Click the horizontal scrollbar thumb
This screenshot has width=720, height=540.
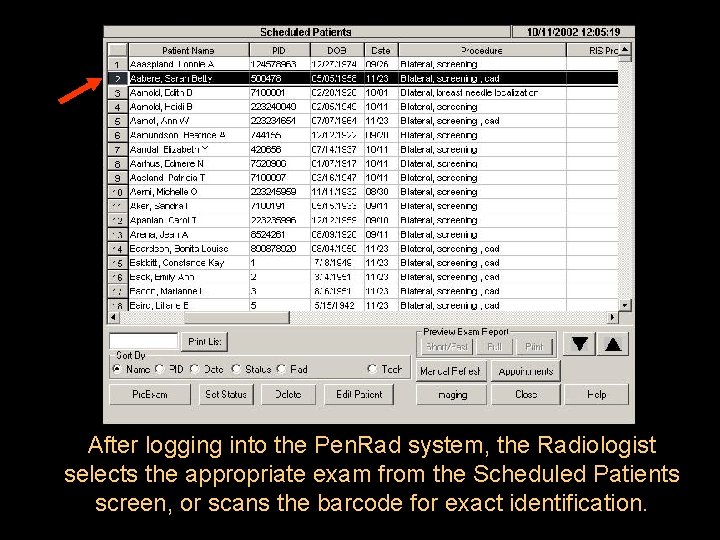pos(237,317)
